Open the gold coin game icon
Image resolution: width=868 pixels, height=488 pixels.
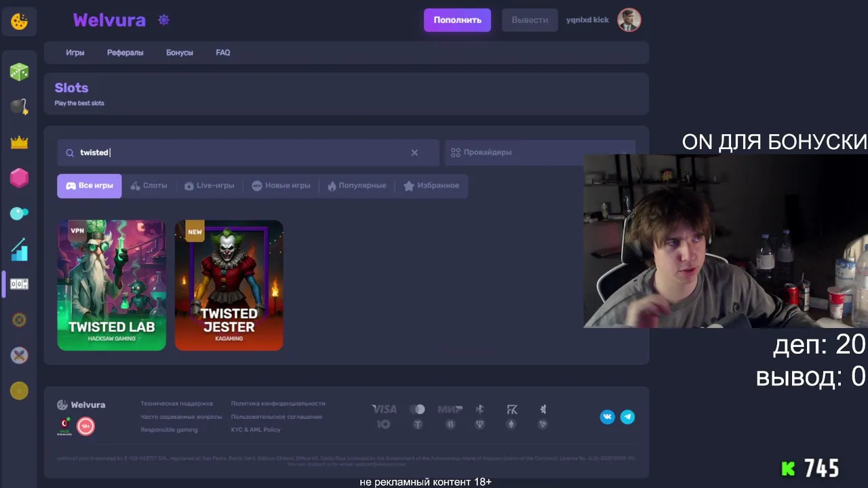tap(19, 390)
